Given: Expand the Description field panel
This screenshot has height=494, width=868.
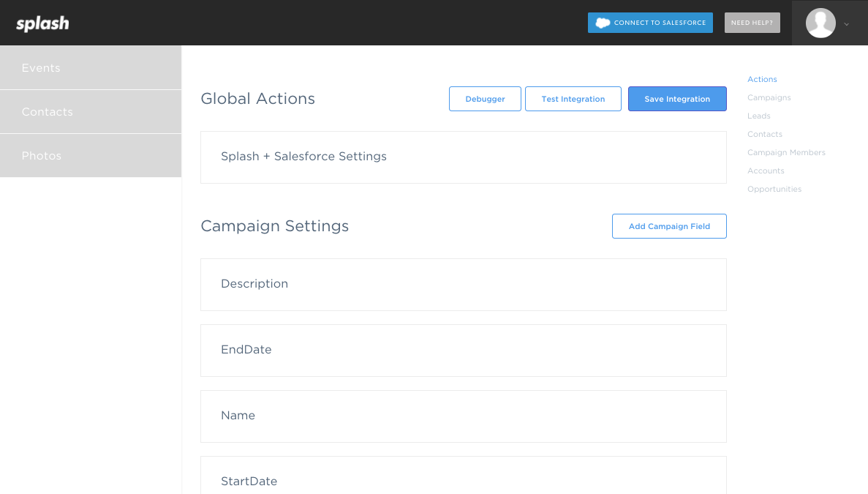Looking at the screenshot, I should click(x=464, y=285).
